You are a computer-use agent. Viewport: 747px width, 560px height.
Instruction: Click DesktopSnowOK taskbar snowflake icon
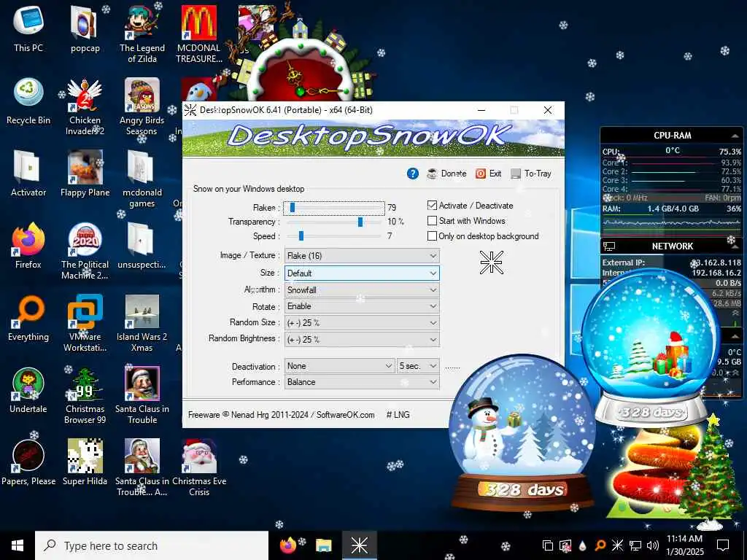click(359, 545)
